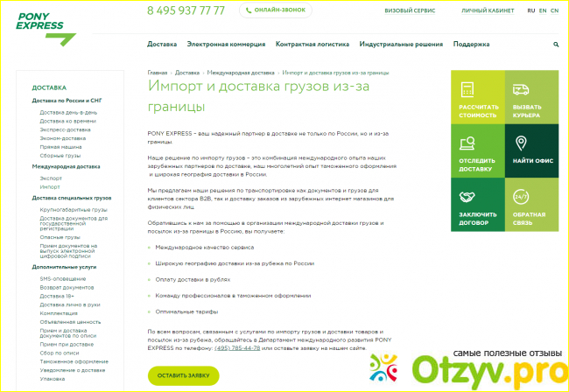Go to Поддержка in the top navigation

tap(471, 44)
